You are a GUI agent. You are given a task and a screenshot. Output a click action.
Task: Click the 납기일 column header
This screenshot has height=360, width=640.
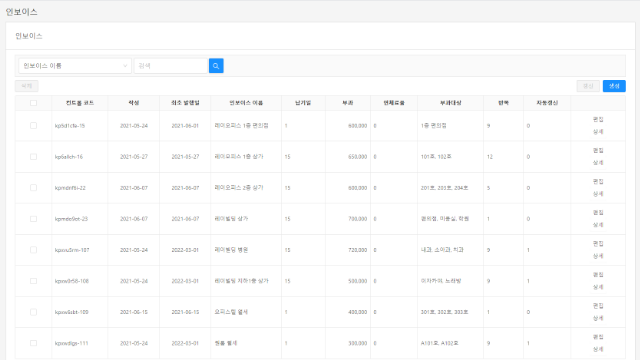(x=303, y=103)
